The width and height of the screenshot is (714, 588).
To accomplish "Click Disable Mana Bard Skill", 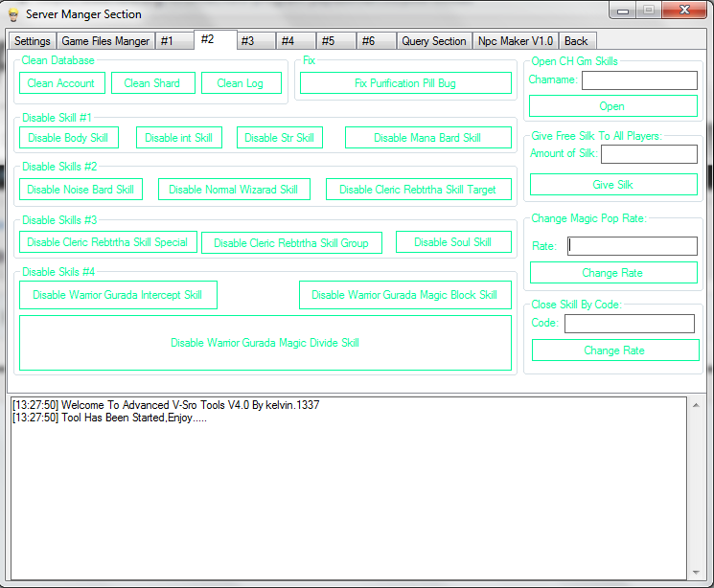I will click(428, 138).
